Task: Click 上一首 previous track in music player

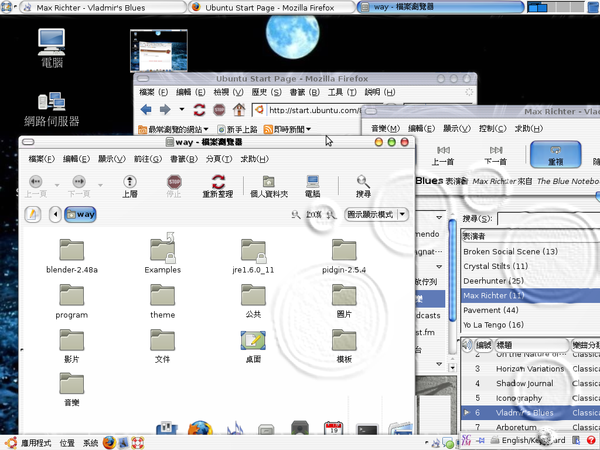Action: tap(443, 155)
